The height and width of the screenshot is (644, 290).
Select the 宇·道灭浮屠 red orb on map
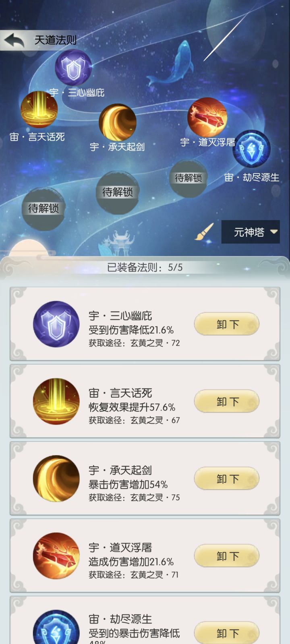[207, 117]
